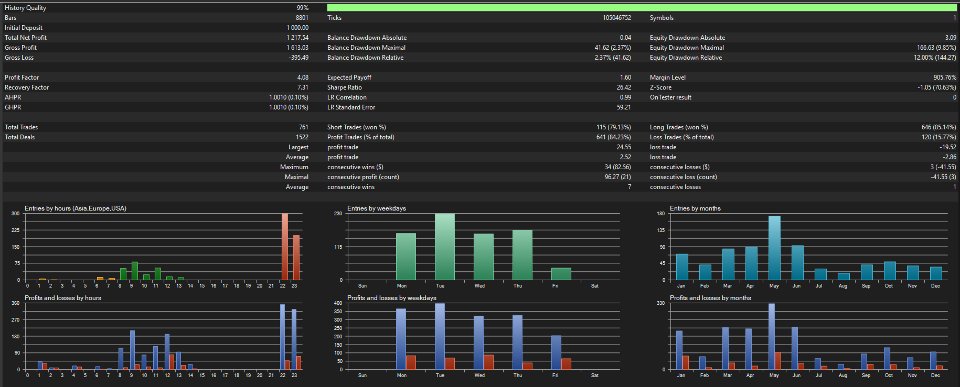
Task: Select the Margin Level label
Action: (668, 78)
